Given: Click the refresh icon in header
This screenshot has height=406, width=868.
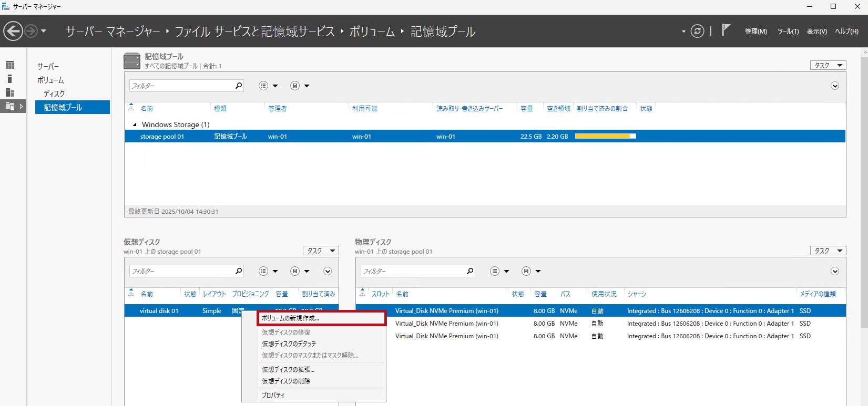Looking at the screenshot, I should (697, 32).
